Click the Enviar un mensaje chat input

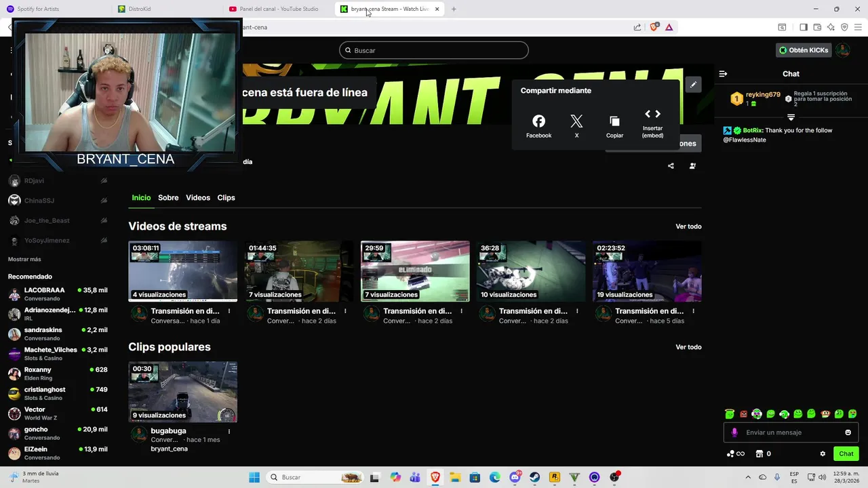click(791, 432)
